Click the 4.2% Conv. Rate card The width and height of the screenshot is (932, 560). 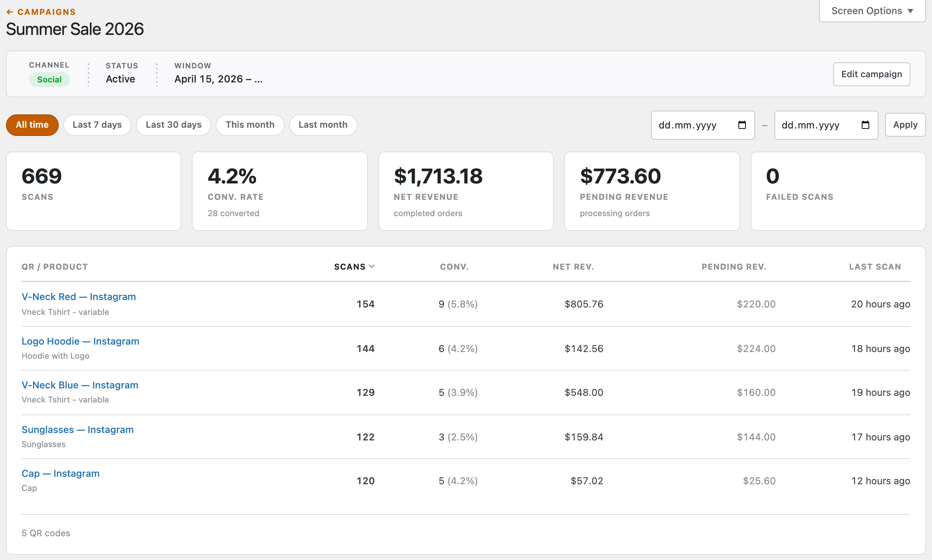pos(280,191)
